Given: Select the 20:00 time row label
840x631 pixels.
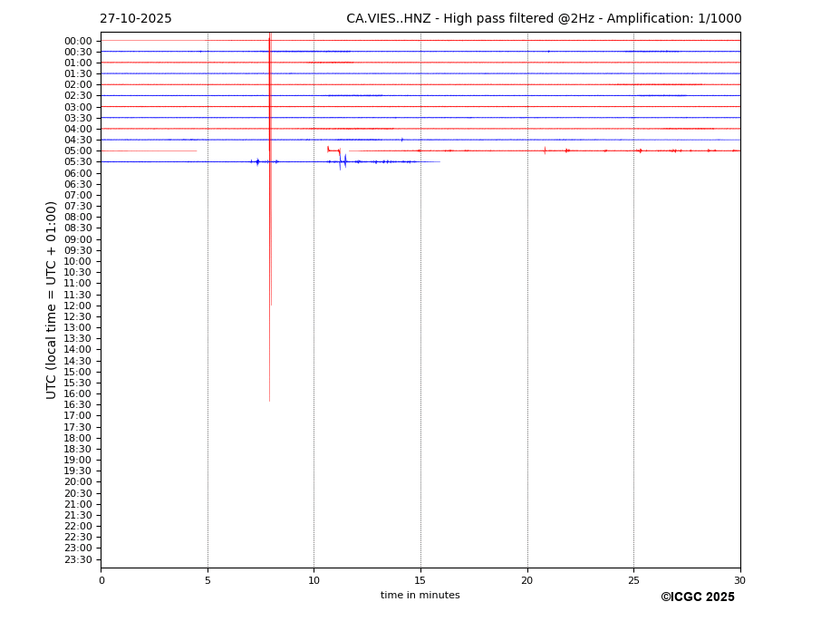Looking at the screenshot, I should [78, 482].
